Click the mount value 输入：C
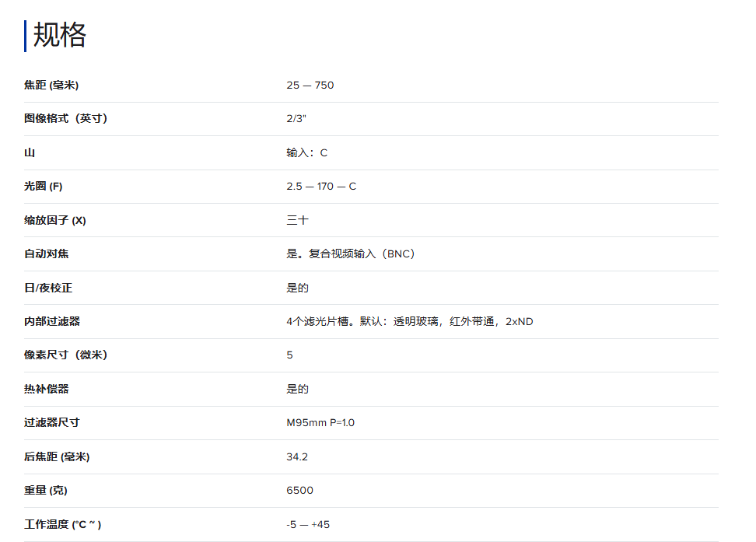 pos(306,152)
